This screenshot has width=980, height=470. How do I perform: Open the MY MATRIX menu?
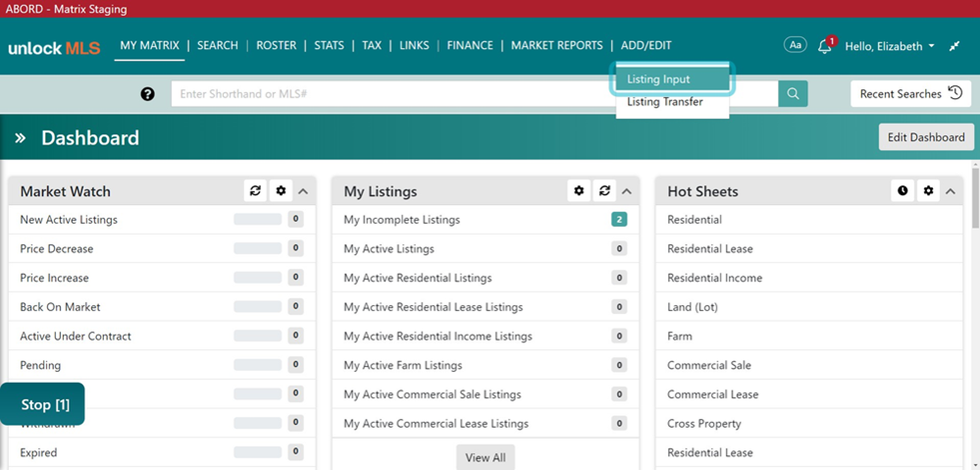coord(150,45)
